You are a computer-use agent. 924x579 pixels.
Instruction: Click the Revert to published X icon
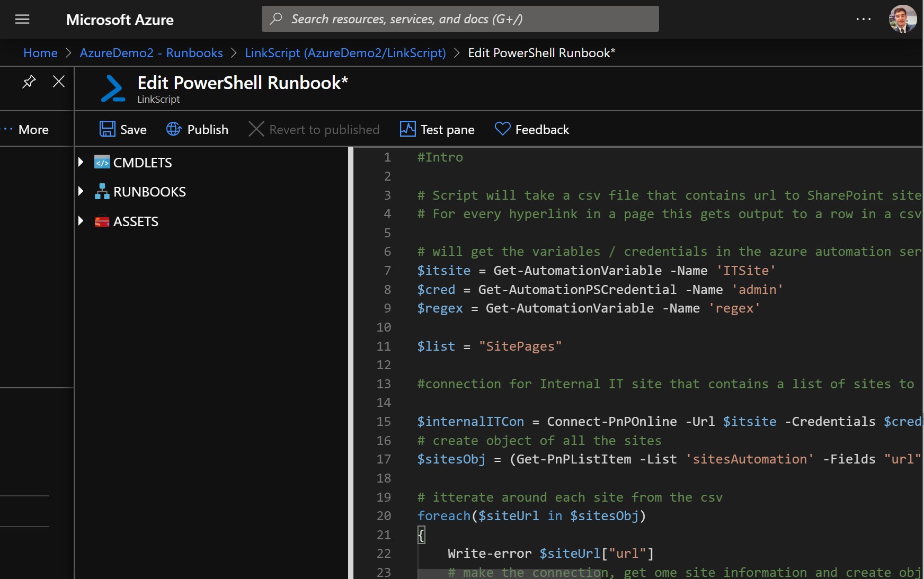click(256, 129)
